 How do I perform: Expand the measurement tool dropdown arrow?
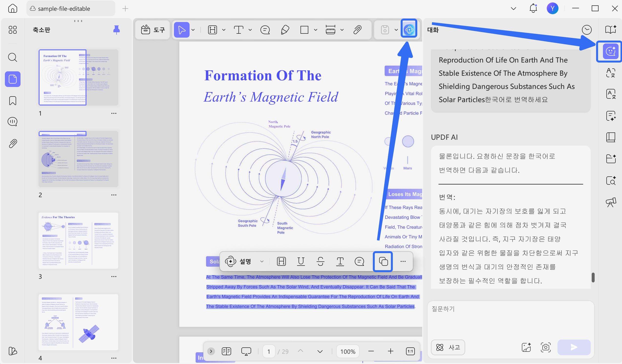tap(342, 30)
